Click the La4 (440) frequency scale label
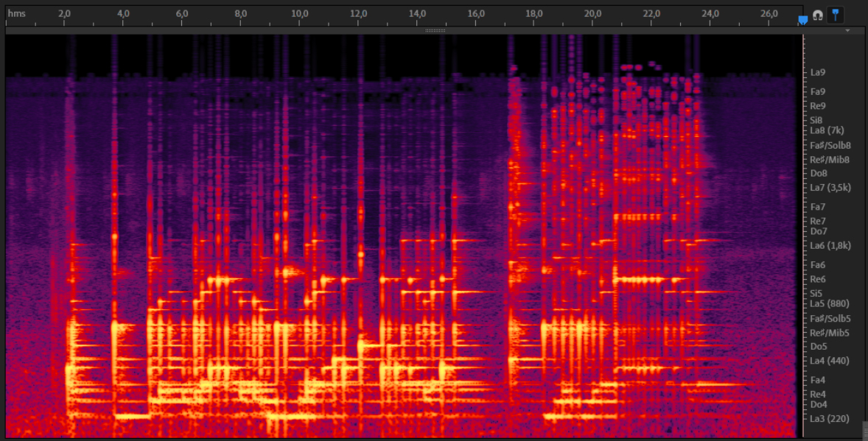 pos(830,361)
